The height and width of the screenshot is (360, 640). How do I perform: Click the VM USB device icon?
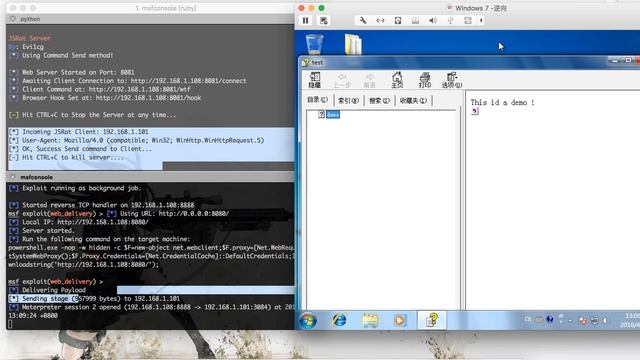coord(450,20)
